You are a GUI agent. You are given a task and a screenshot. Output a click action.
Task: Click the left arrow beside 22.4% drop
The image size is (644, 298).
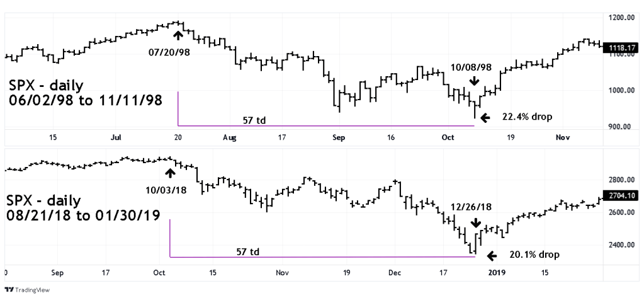tap(484, 117)
